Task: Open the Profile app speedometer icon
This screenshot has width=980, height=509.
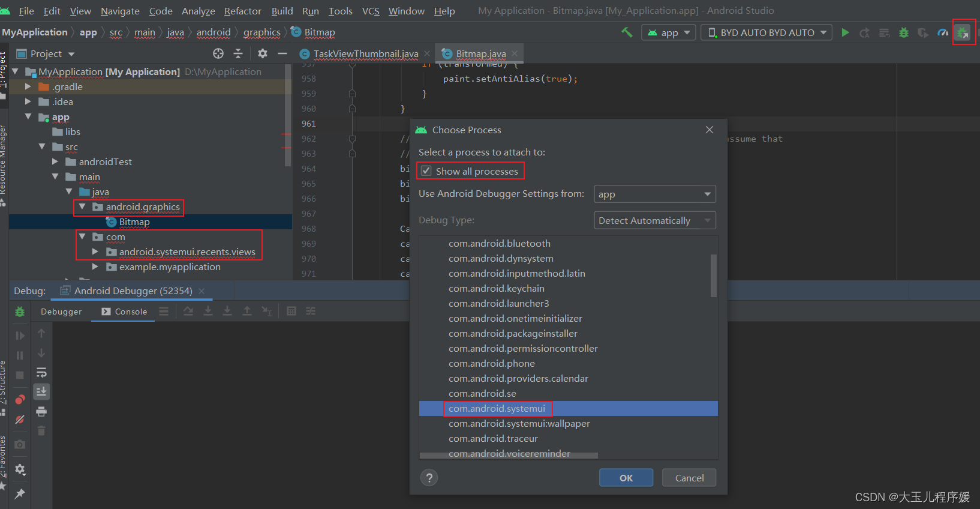Action: click(943, 32)
